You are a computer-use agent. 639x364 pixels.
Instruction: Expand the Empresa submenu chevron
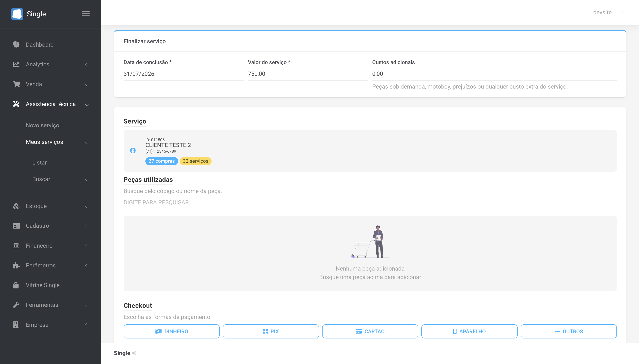tap(86, 325)
